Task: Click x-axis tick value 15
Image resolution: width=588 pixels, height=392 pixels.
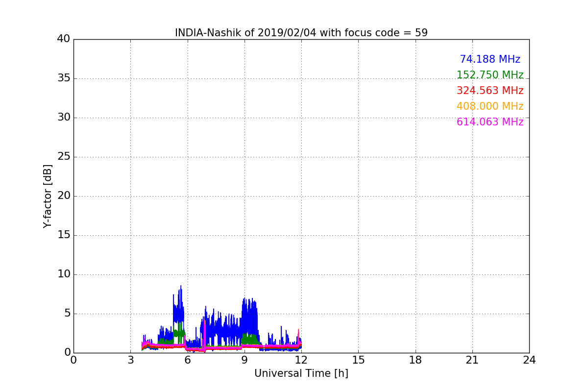Action: (358, 360)
